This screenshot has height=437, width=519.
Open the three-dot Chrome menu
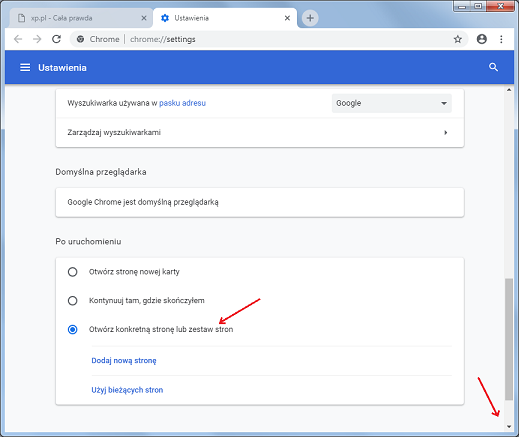pyautogui.click(x=501, y=39)
